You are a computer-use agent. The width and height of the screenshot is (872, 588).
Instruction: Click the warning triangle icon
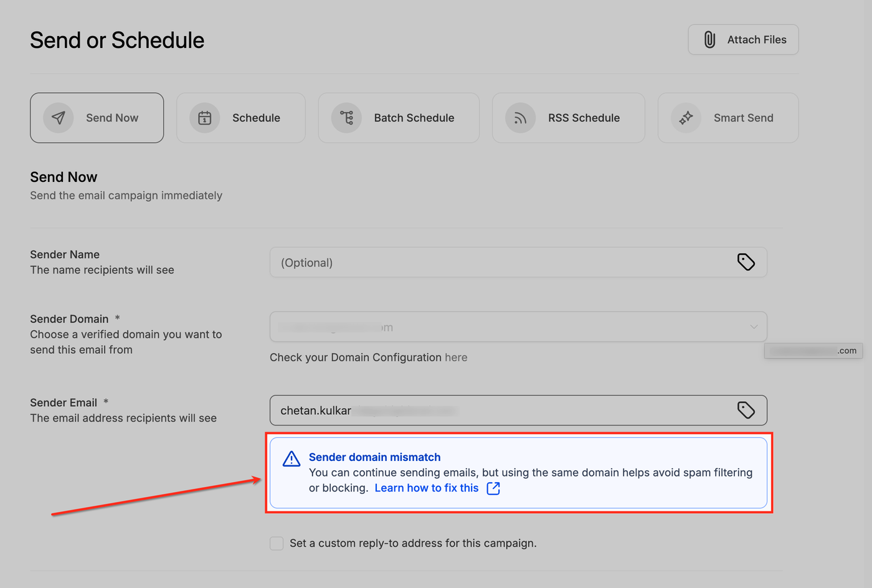coord(291,459)
